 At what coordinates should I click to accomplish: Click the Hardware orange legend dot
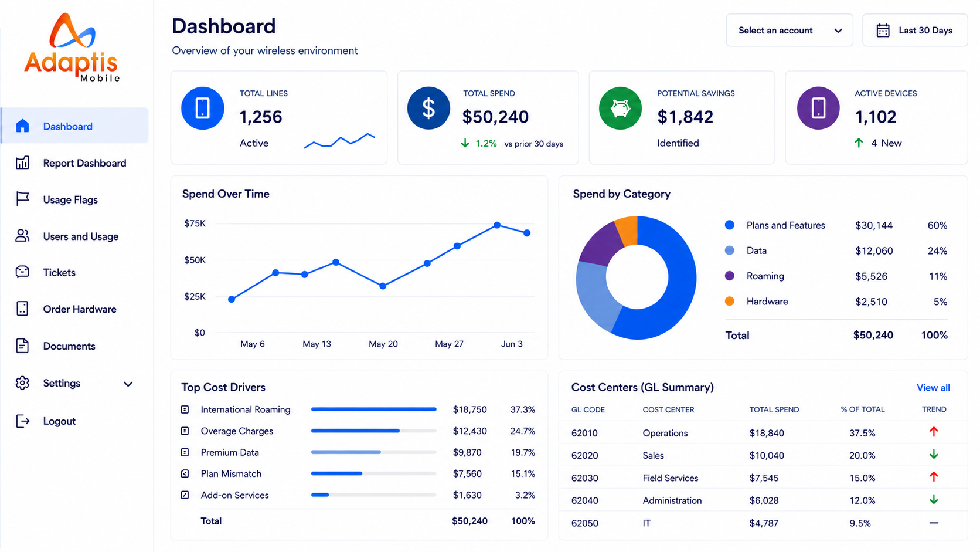(x=730, y=301)
